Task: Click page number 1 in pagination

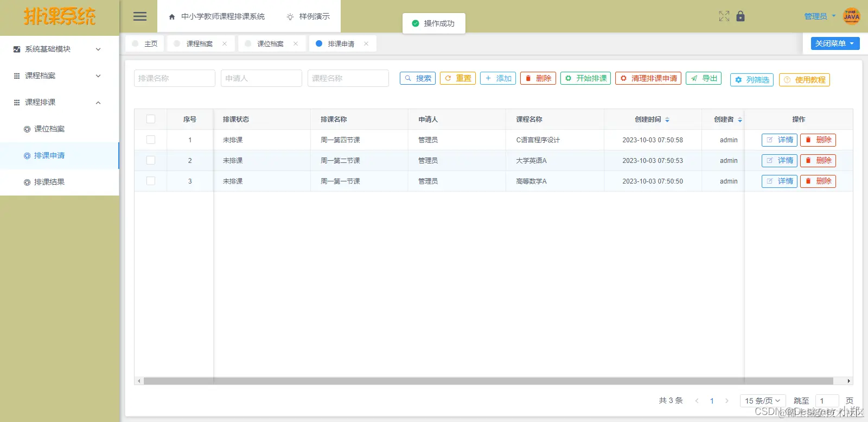Action: [712, 401]
